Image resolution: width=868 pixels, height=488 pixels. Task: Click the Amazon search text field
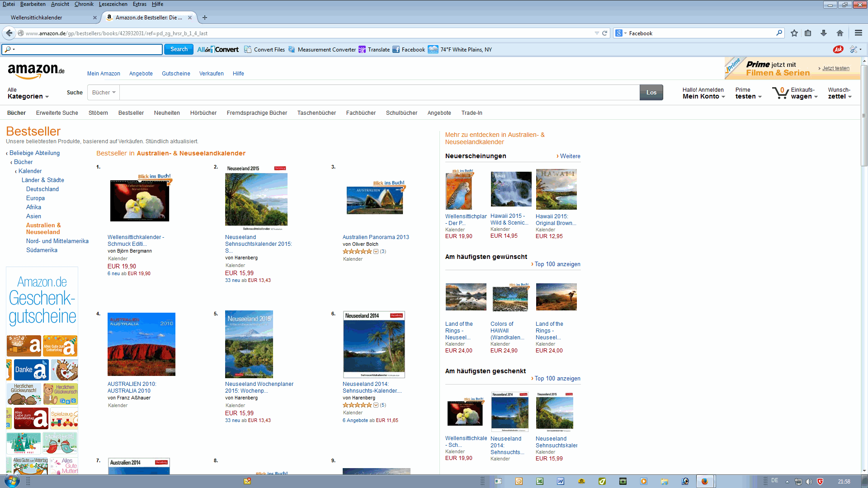[x=379, y=93]
